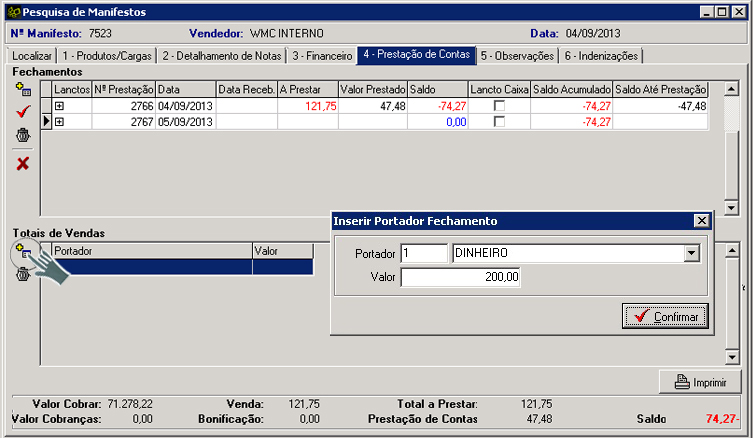
Task: Click the add Portador icon in Totais de Vendas
Action: pos(23,251)
